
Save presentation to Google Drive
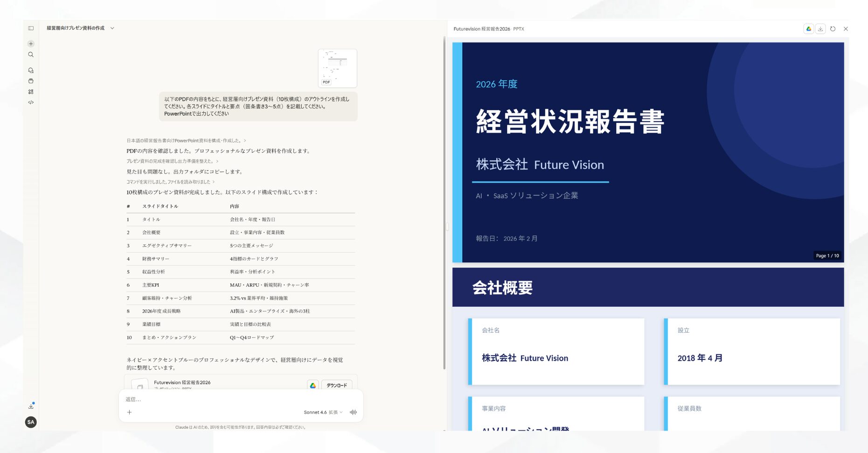808,28
